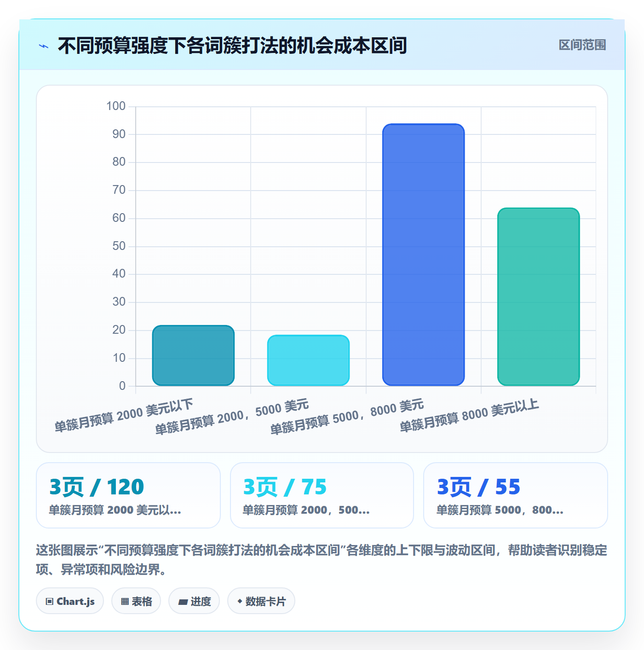Click the y-axis value 50
The image size is (644, 650).
(x=119, y=246)
